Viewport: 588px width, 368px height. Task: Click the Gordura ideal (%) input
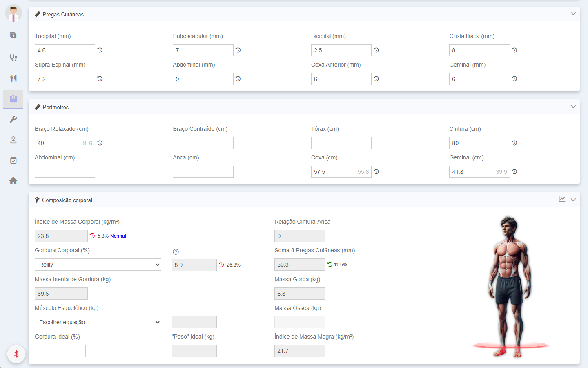[x=60, y=351]
